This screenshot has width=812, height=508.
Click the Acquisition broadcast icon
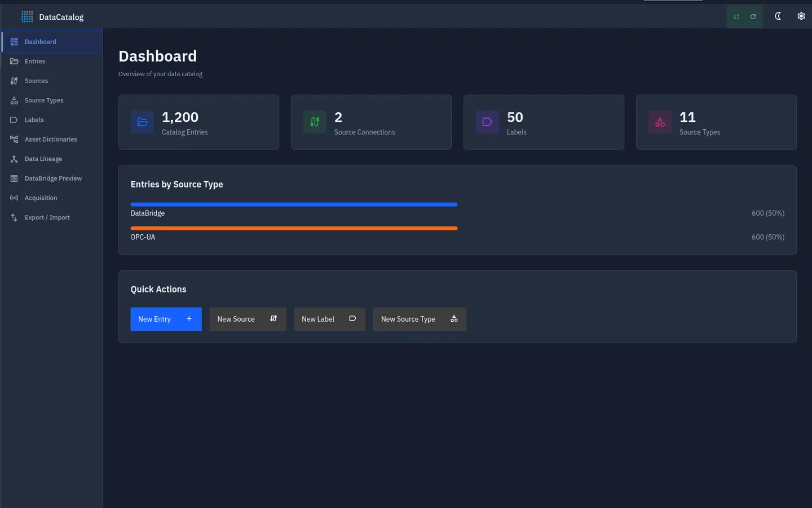[14, 198]
